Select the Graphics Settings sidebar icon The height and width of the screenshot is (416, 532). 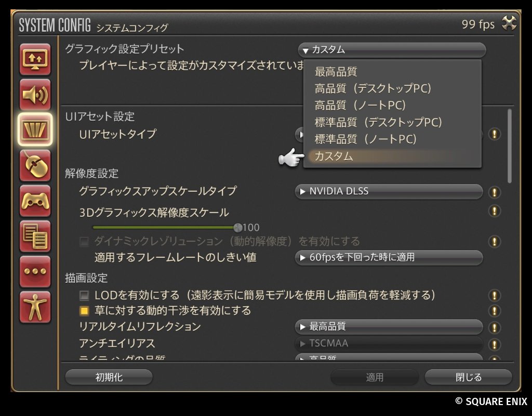(35, 129)
